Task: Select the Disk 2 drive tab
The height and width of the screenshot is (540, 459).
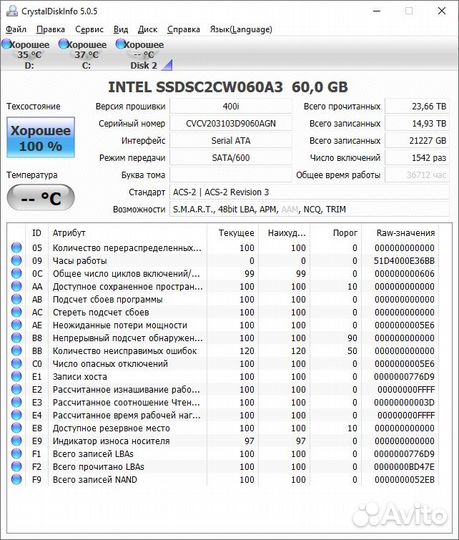Action: (140, 54)
